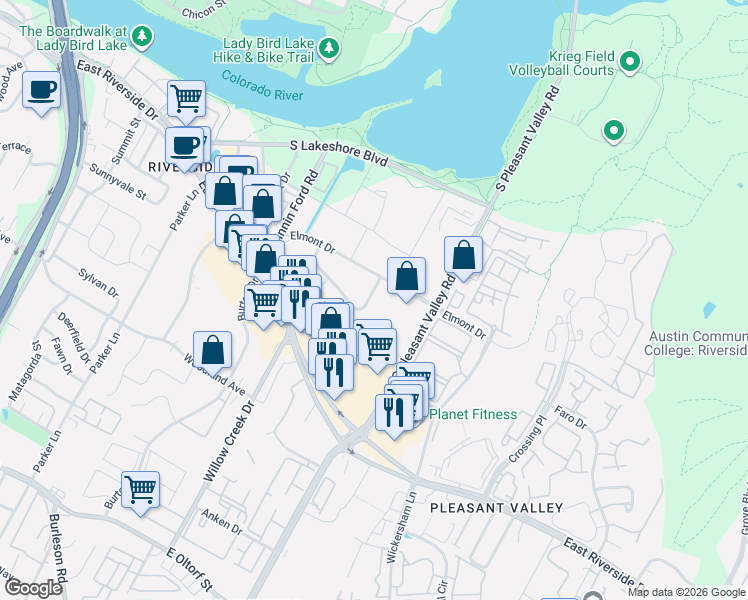
Task: Select the S Lakeshore Blvd street label
Action: pyautogui.click(x=339, y=152)
